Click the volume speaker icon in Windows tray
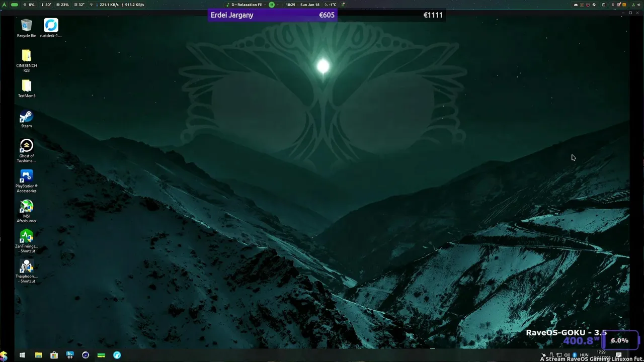The width and height of the screenshot is (644, 362). tap(567, 355)
